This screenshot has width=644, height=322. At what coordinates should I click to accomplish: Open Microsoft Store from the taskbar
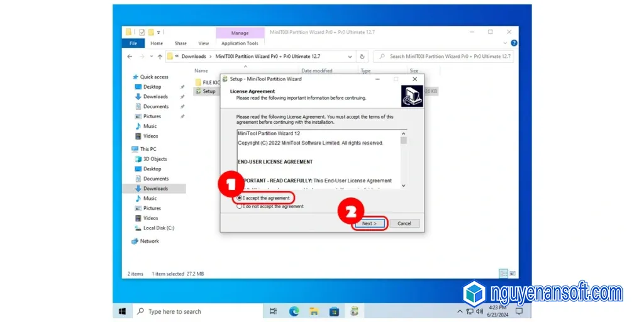[x=334, y=311]
